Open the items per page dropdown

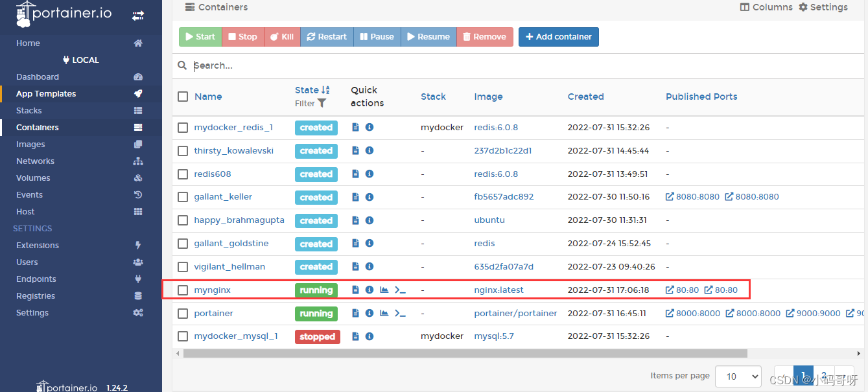[738, 376]
